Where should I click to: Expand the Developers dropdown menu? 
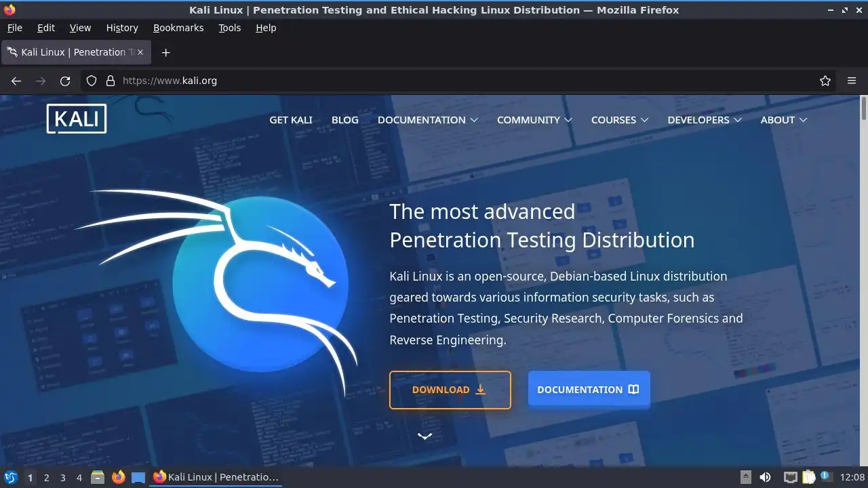point(705,120)
